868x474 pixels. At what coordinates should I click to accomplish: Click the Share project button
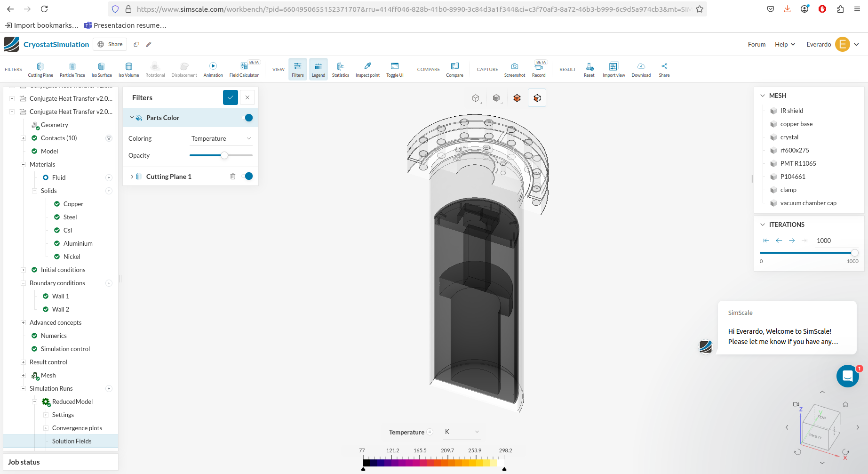coord(110,44)
